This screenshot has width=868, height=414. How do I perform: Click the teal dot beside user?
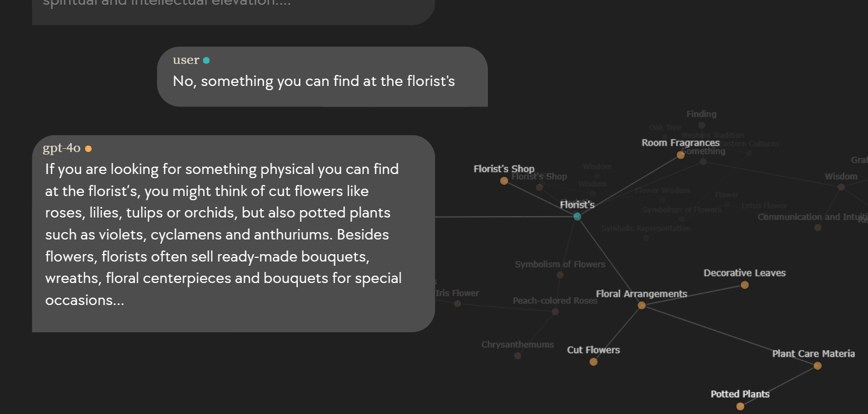pyautogui.click(x=206, y=60)
